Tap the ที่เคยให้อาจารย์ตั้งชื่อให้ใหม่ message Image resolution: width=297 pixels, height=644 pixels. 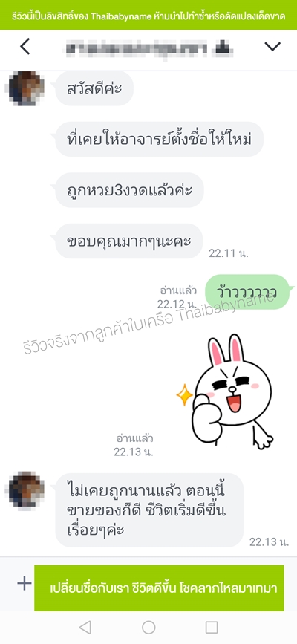tap(159, 139)
